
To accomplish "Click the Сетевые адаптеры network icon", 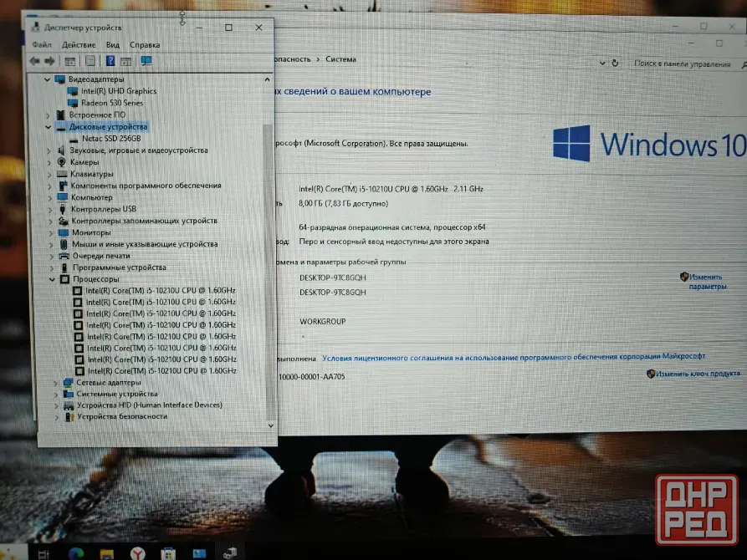I will 68,382.
